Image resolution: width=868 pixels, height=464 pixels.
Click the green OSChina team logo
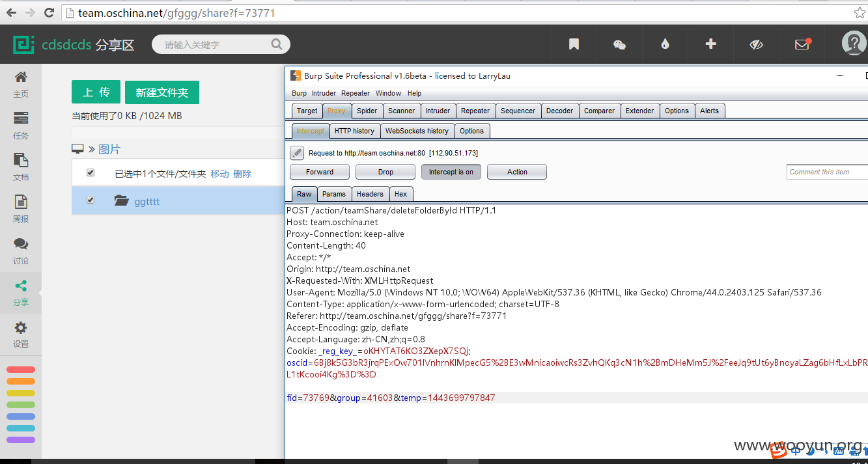click(x=23, y=44)
